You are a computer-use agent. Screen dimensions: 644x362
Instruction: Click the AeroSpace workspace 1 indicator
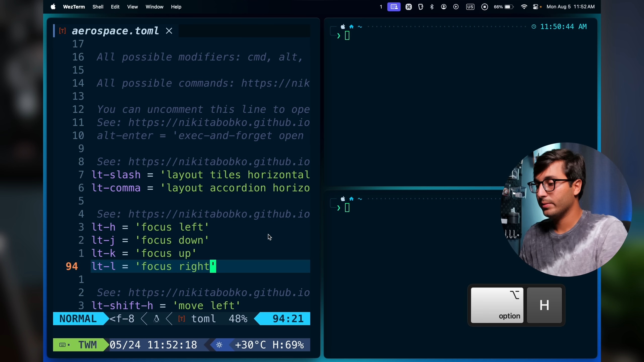381,7
